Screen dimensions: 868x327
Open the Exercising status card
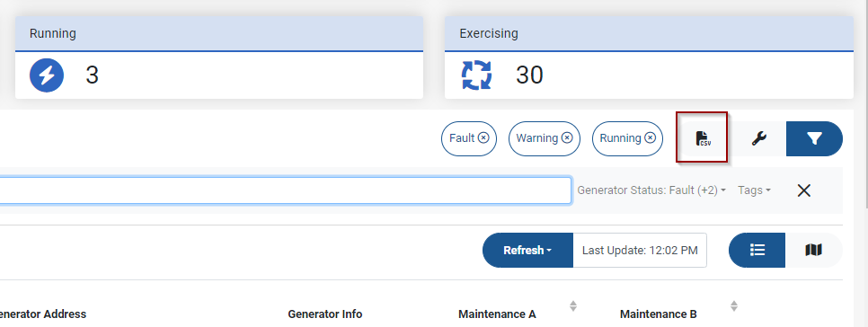coord(649,57)
